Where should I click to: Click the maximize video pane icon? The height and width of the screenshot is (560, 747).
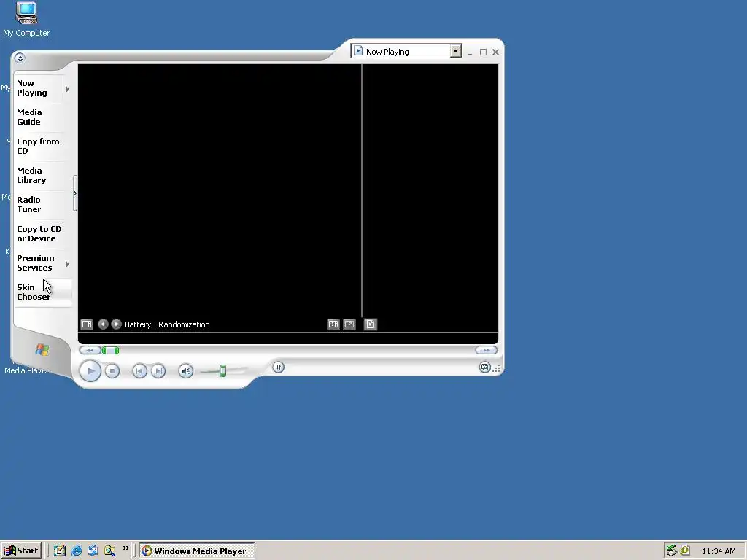[x=333, y=324]
